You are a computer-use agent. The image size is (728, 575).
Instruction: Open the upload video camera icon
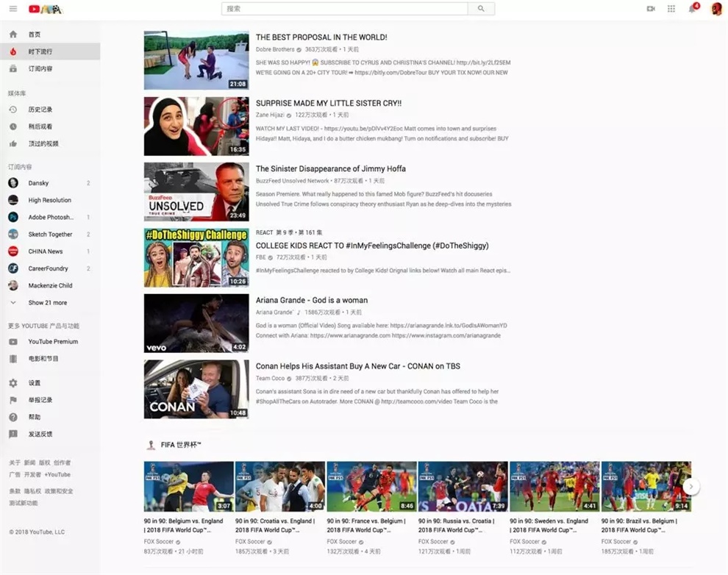click(651, 9)
